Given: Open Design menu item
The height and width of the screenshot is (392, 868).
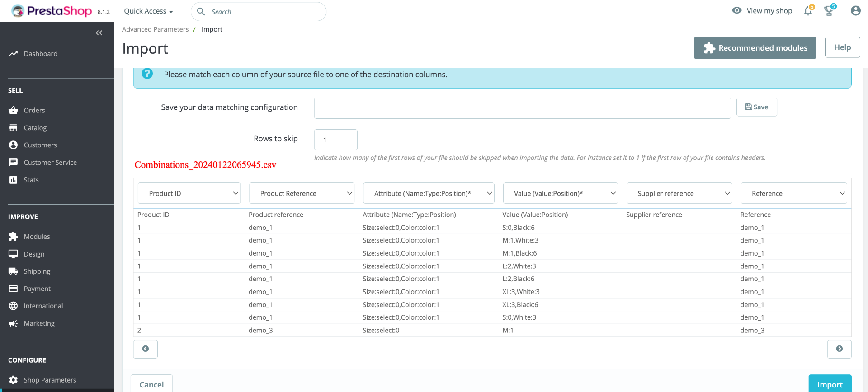Looking at the screenshot, I should coord(34,254).
